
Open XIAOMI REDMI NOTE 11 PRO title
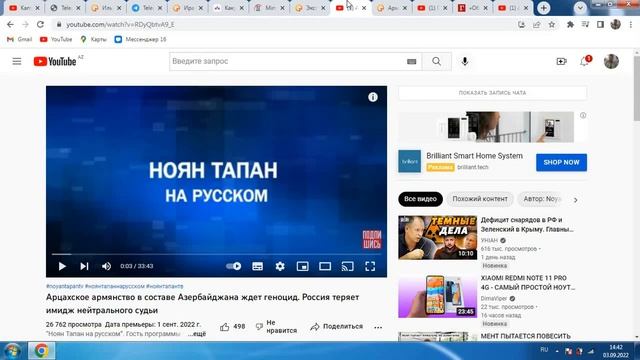[527, 282]
